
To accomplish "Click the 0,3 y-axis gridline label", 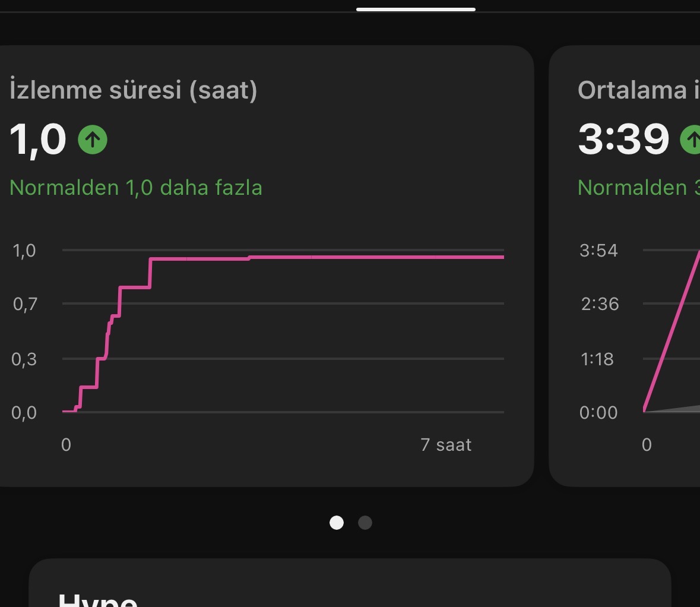I will (x=25, y=359).
